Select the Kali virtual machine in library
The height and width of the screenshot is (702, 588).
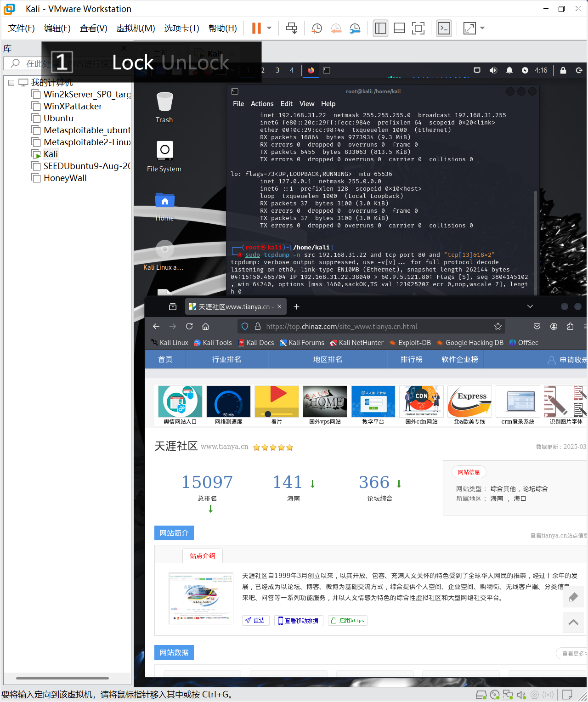pyautogui.click(x=51, y=154)
